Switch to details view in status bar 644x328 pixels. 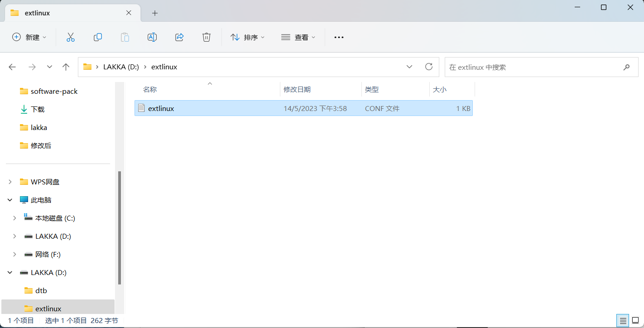pyautogui.click(x=623, y=321)
